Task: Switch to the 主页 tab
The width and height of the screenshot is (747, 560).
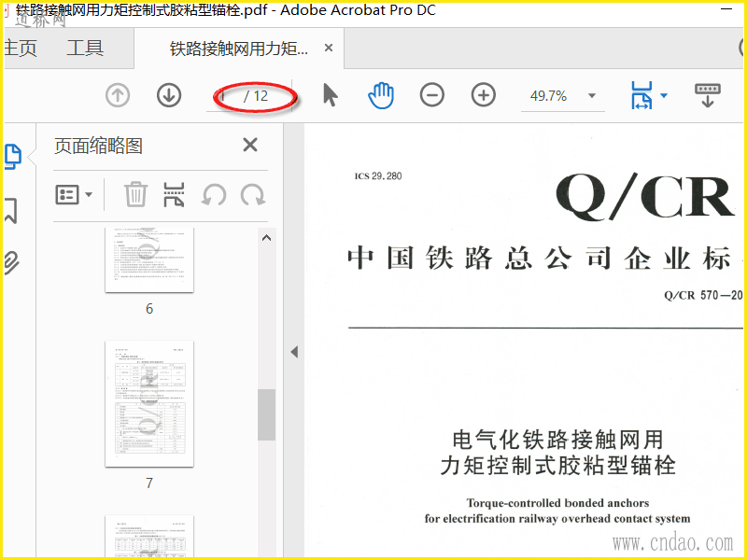Action: click(x=20, y=48)
